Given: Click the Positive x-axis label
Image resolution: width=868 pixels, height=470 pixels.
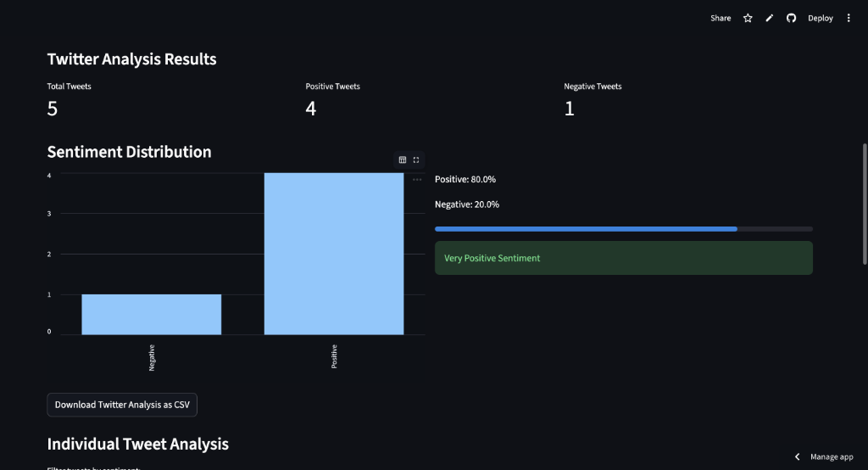Looking at the screenshot, I should pos(334,356).
